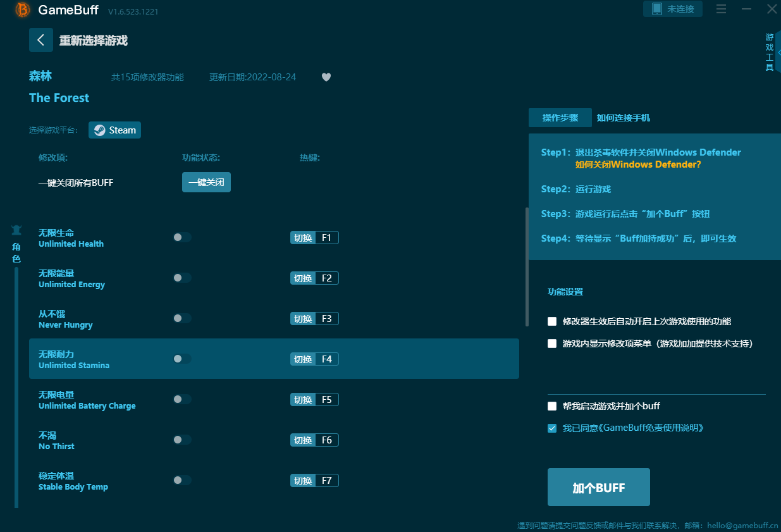Click the 更新日期:2022-08-24 text
The image size is (781, 532).
click(x=253, y=77)
